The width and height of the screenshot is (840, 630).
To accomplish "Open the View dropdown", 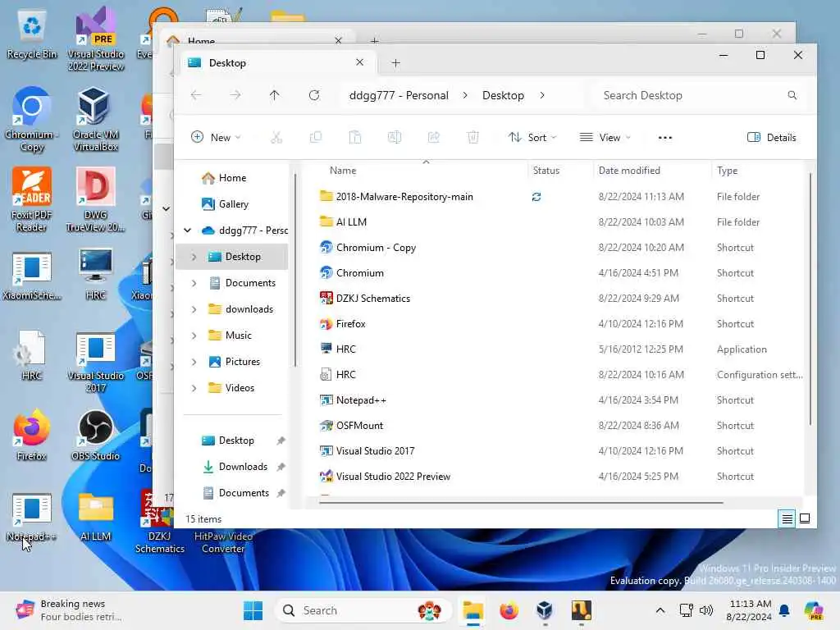I will point(605,138).
